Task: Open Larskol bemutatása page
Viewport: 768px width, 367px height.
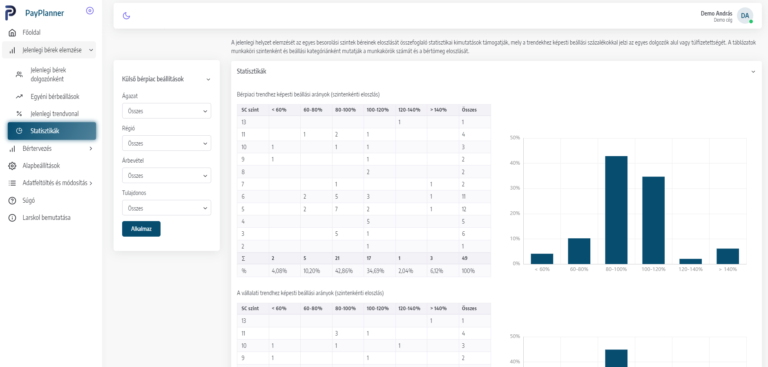Action: (47, 218)
